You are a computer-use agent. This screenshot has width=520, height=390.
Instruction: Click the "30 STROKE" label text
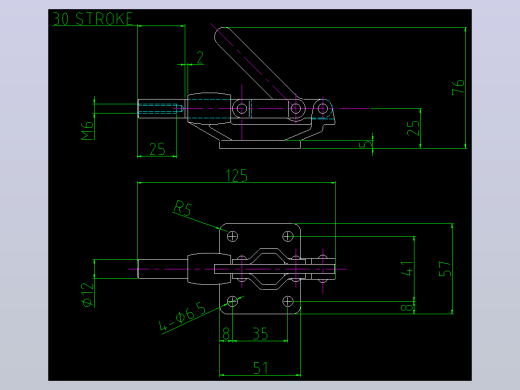pos(93,19)
